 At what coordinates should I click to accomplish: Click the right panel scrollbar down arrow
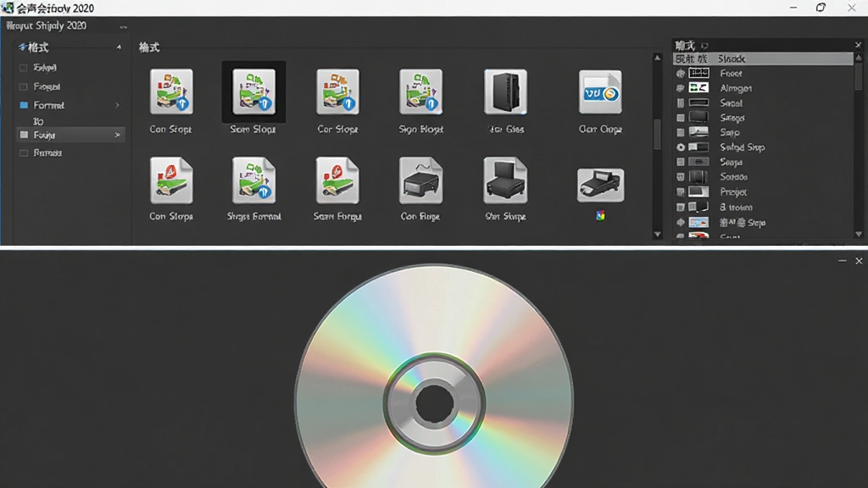pos(859,235)
